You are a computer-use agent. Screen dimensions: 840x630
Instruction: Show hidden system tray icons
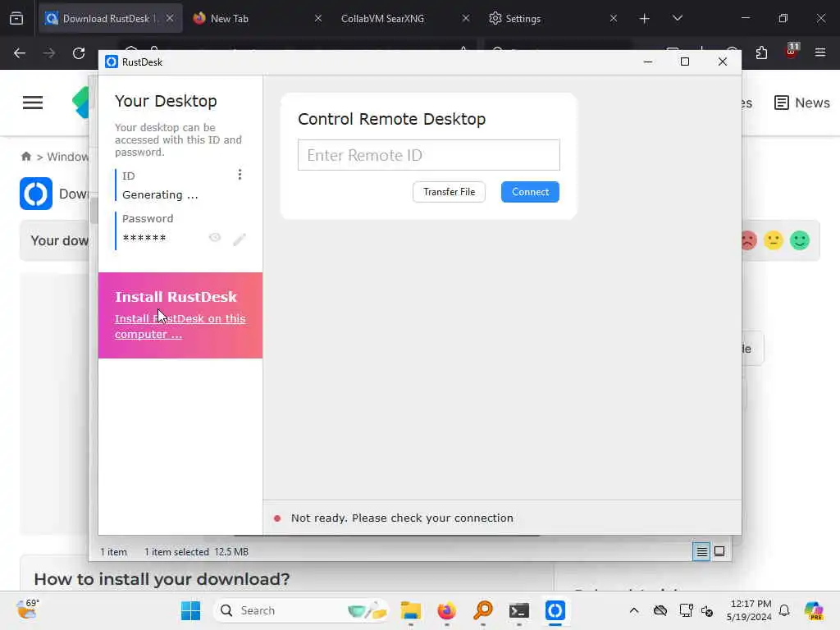coord(634,610)
